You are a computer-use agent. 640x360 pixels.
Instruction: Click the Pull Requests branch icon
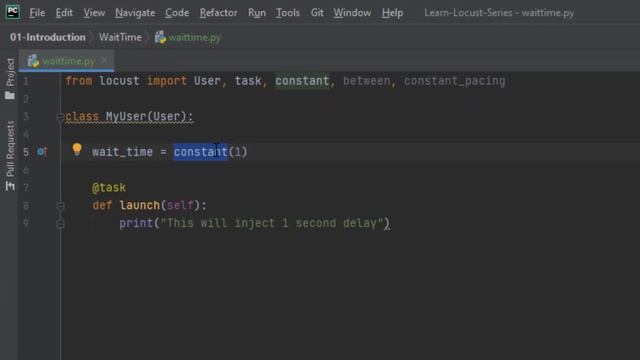(10, 186)
